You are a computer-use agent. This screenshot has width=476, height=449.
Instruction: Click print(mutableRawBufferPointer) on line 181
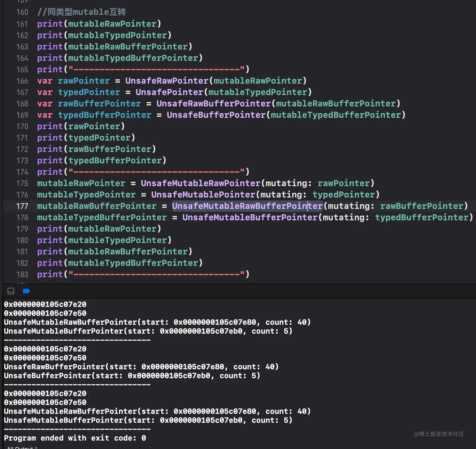coord(115,252)
